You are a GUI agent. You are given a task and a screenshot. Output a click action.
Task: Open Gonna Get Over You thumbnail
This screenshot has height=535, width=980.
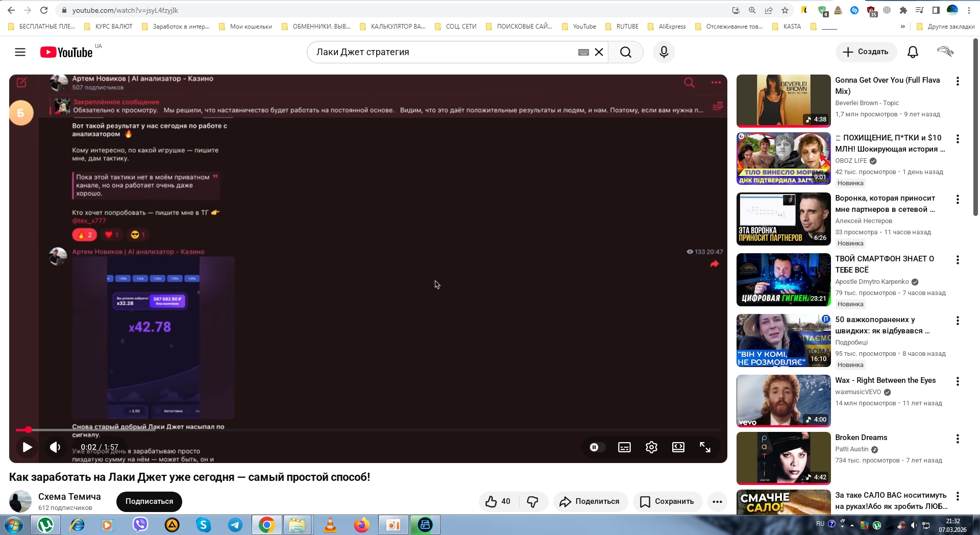coord(783,101)
